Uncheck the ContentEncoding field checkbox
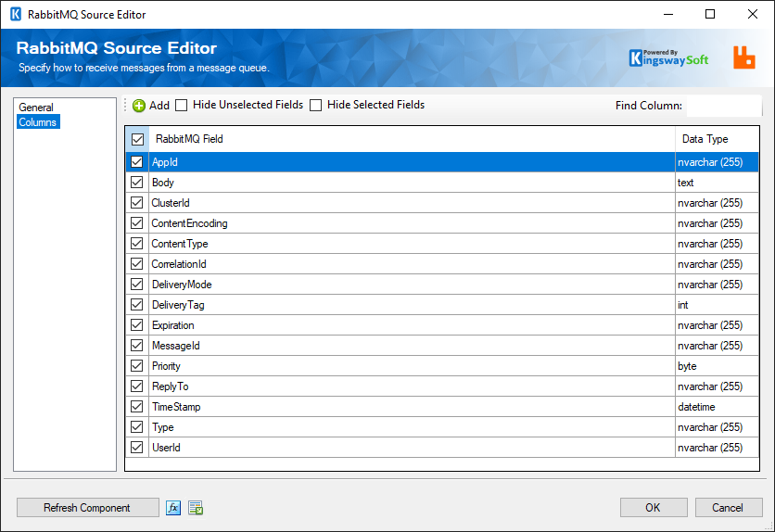Screen dimensions: 775x532 (x=137, y=223)
